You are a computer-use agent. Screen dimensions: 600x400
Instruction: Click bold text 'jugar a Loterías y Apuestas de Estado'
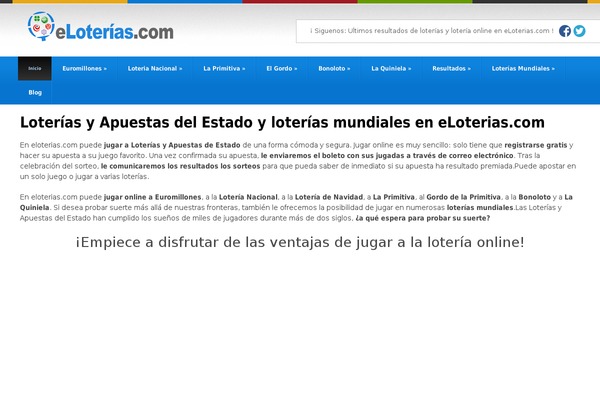pos(172,145)
